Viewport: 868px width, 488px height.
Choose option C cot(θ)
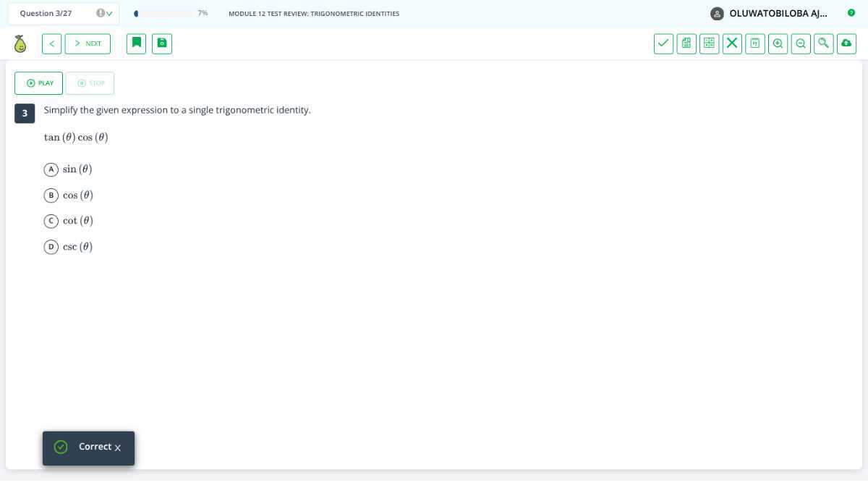point(69,221)
